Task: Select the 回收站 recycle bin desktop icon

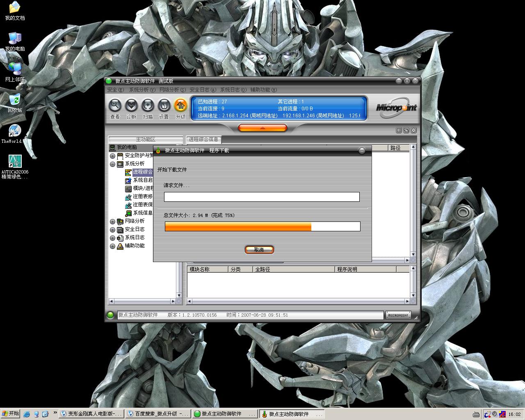Action: 15,103
